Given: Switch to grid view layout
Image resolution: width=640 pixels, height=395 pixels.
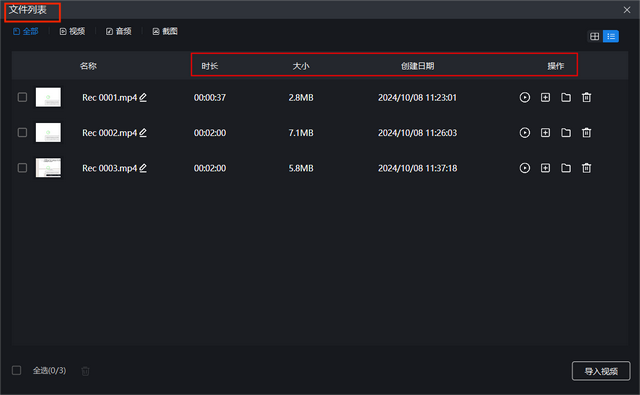Looking at the screenshot, I should 595,36.
